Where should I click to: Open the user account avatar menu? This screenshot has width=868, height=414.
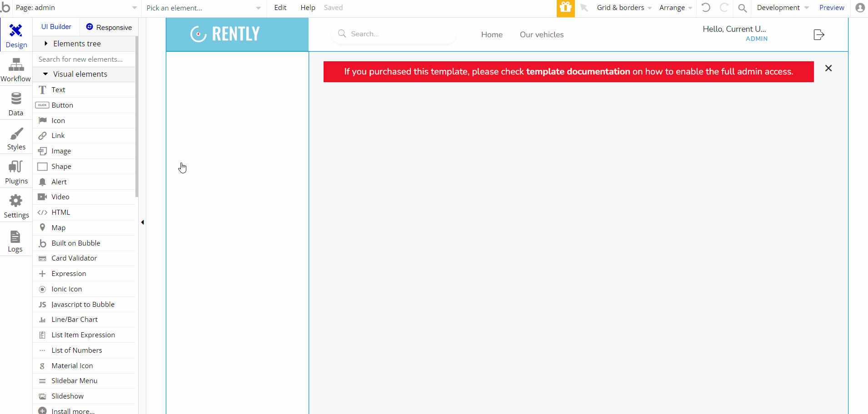(860, 8)
